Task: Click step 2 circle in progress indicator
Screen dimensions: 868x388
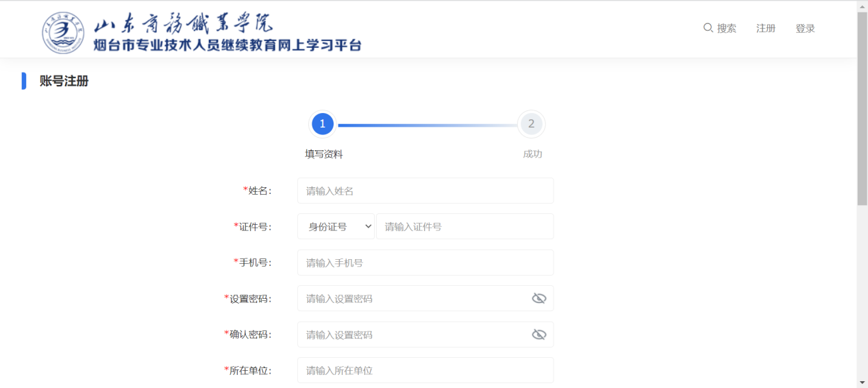Action: [x=531, y=125]
